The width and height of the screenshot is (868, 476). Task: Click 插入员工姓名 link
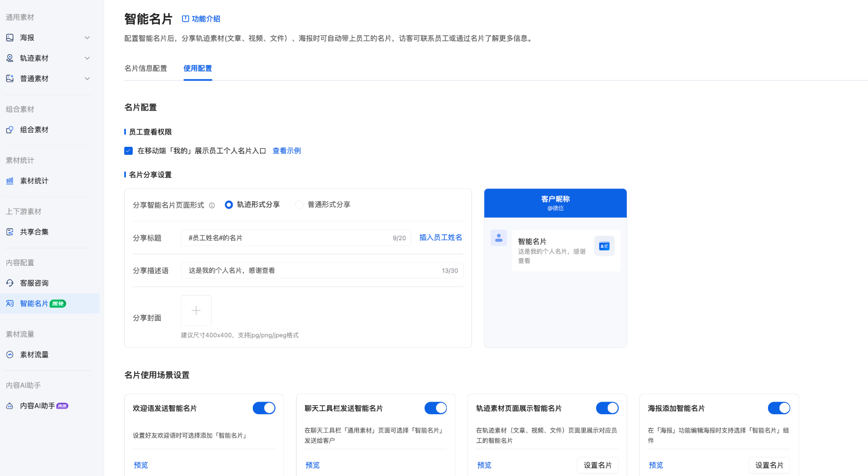point(441,237)
